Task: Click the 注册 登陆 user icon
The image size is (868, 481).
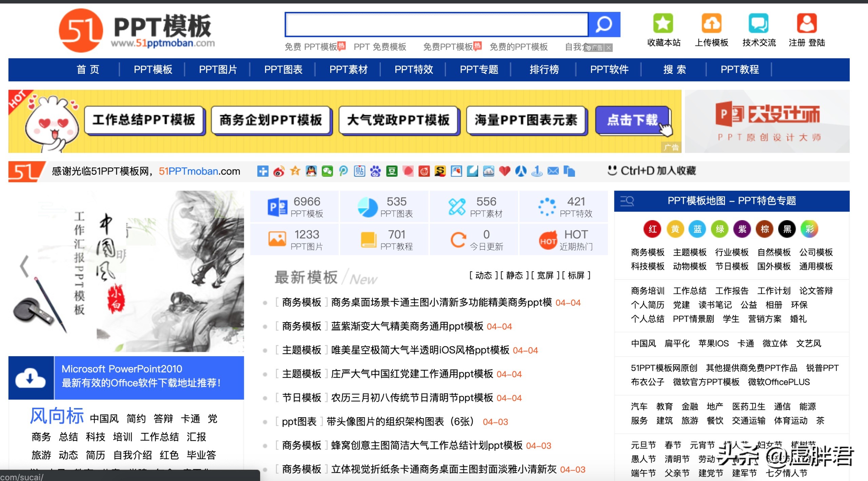Action: point(807,23)
